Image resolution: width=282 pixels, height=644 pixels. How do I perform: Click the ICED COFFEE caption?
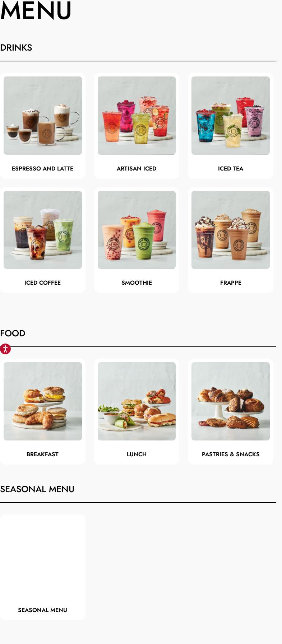pyautogui.click(x=42, y=283)
